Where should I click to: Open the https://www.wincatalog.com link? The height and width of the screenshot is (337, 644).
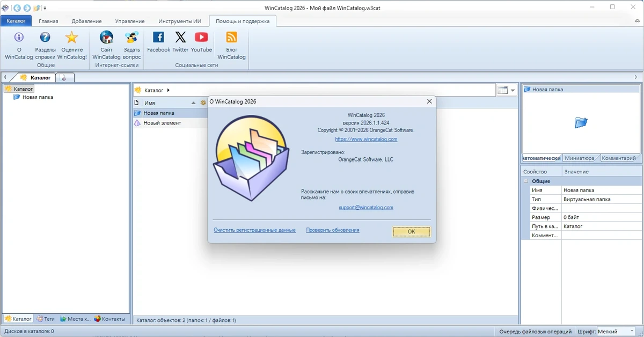tap(366, 140)
